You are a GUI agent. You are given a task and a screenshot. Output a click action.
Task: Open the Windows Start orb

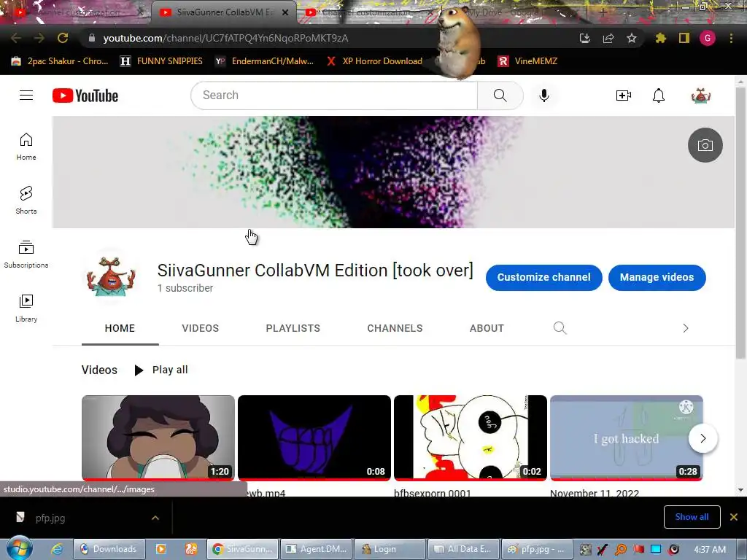point(20,548)
